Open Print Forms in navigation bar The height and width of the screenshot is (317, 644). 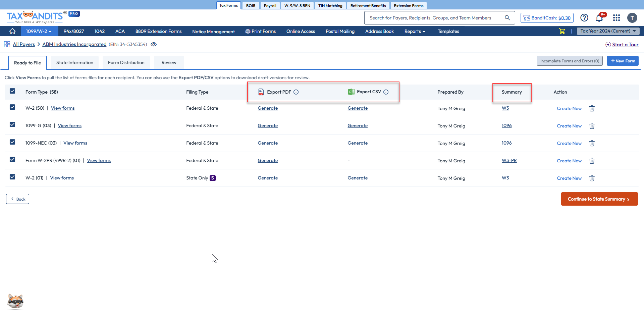coord(261,31)
